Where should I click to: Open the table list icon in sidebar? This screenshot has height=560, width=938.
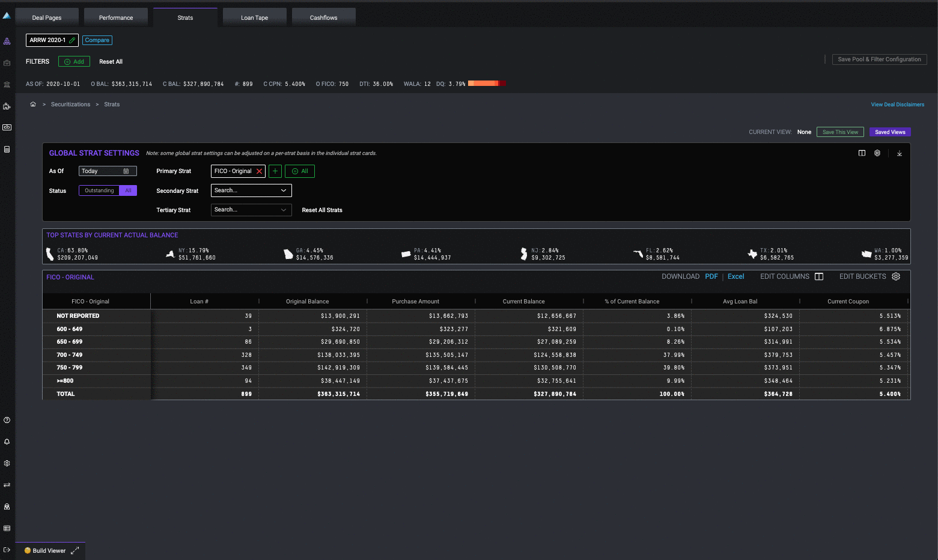pos(7,528)
